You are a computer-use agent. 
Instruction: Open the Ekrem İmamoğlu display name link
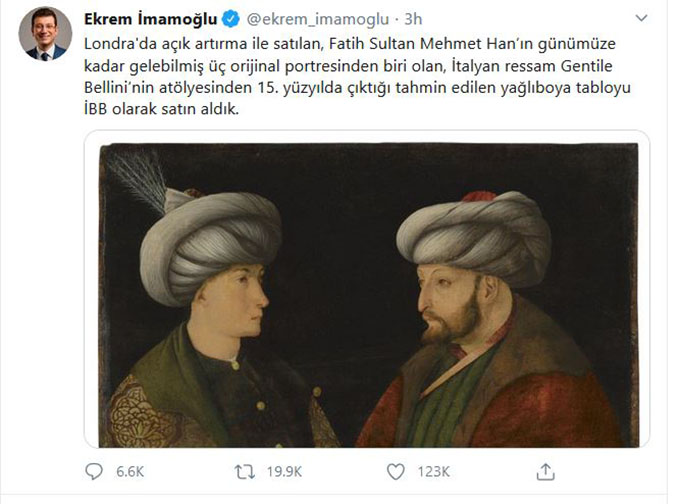pos(150,20)
